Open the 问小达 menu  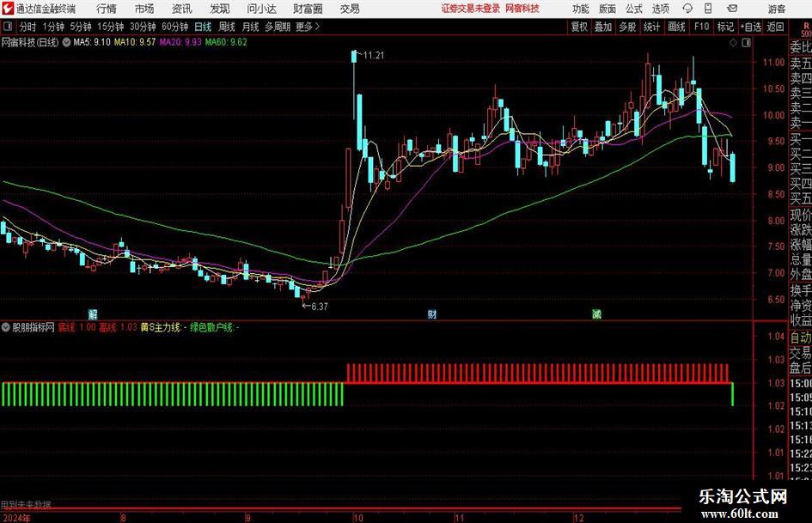pyautogui.click(x=261, y=9)
